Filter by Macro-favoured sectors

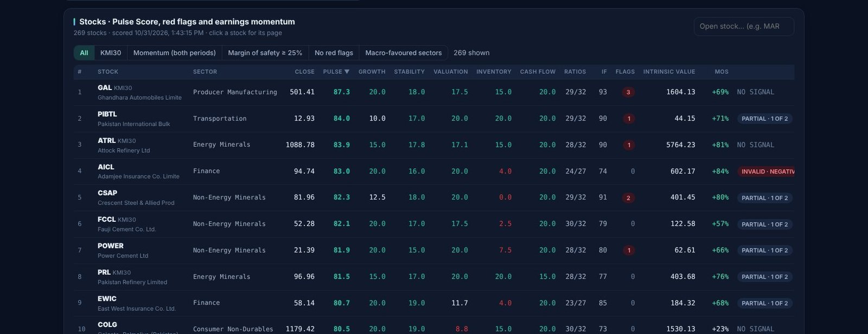click(x=404, y=53)
